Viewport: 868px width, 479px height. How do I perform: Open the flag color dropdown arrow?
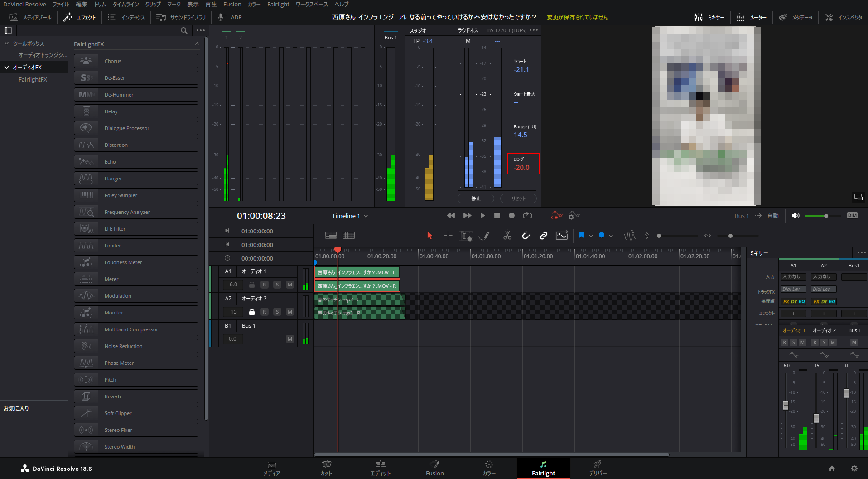tap(591, 236)
